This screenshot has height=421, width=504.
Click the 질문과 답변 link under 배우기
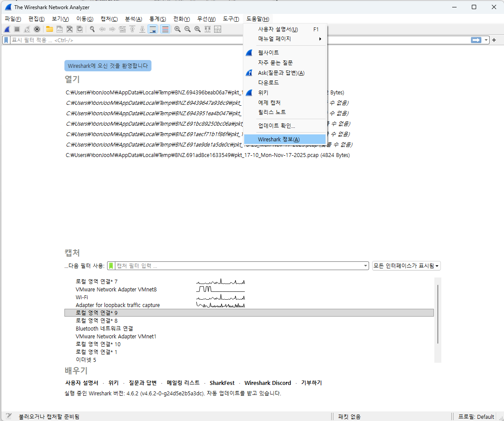click(142, 383)
